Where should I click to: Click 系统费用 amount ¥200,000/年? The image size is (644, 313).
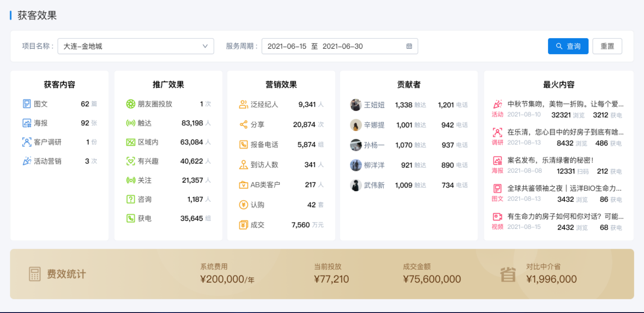point(227,279)
